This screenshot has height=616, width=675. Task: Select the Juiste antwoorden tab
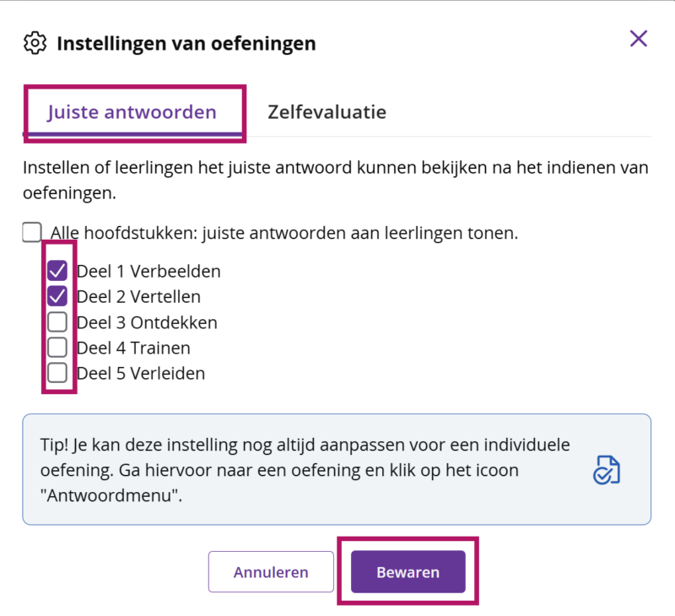click(133, 111)
